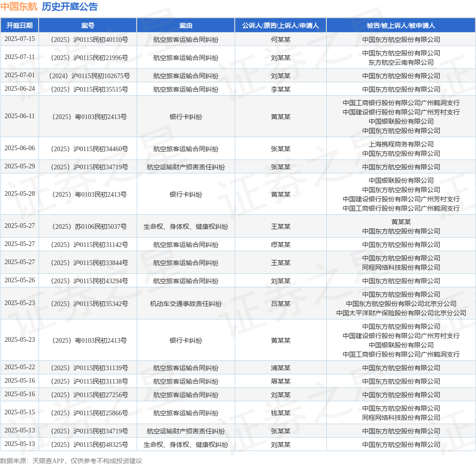
Task: Select the date cell 2025-06-24
Action: 20,89
